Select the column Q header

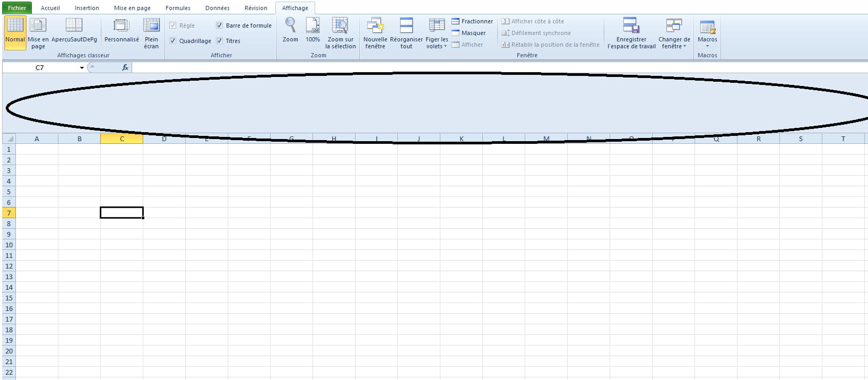coord(716,139)
